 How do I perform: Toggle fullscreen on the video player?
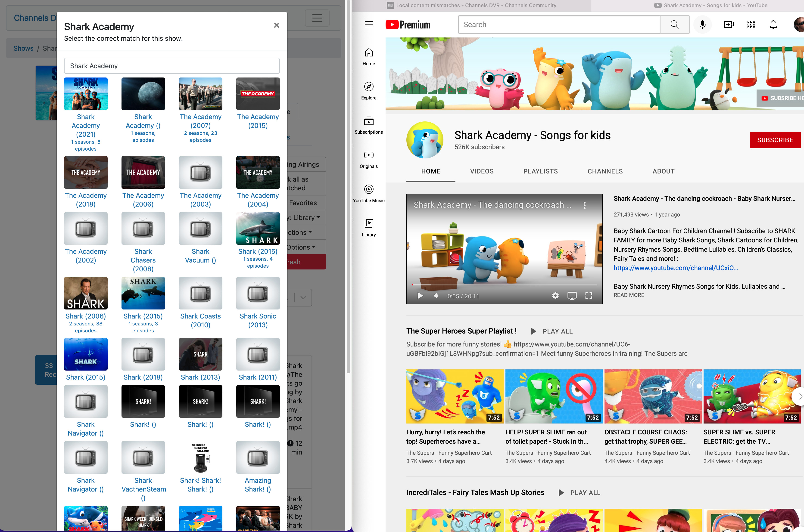589,296
